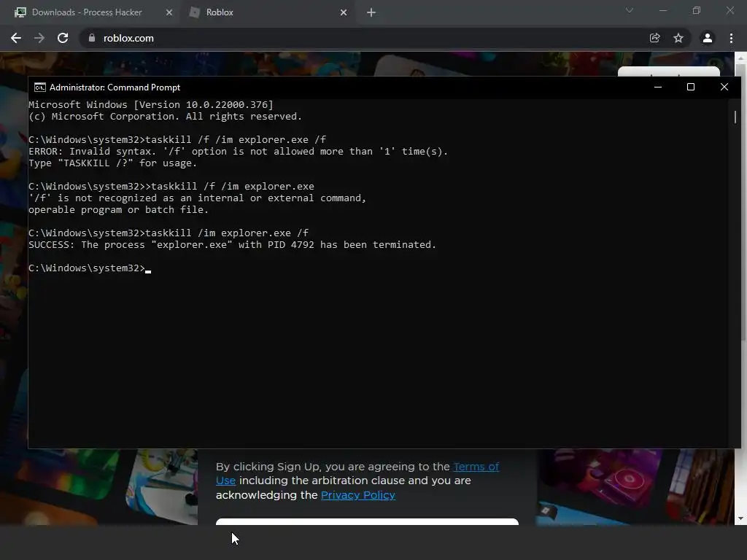This screenshot has height=560, width=747.
Task: Open Command Prompt system menu icon
Action: (x=40, y=87)
